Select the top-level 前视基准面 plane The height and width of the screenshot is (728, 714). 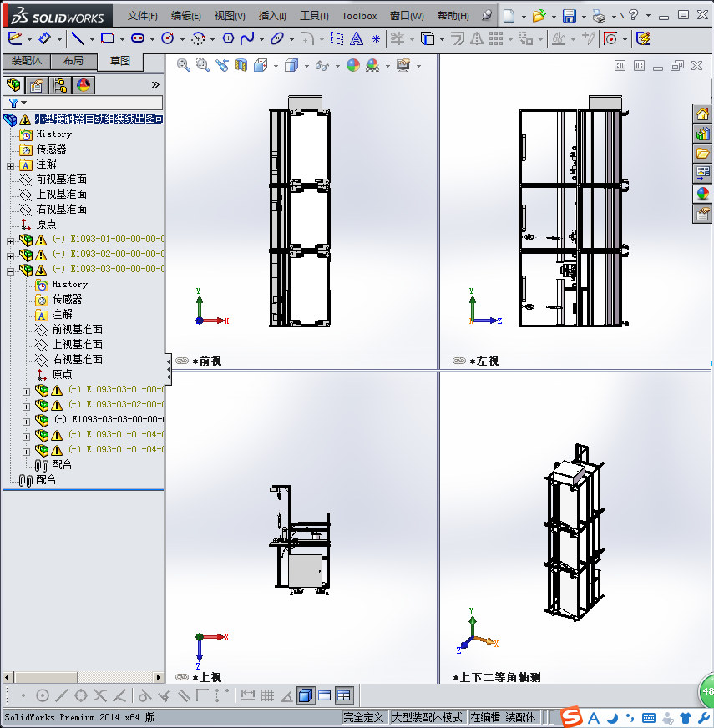[x=61, y=179]
